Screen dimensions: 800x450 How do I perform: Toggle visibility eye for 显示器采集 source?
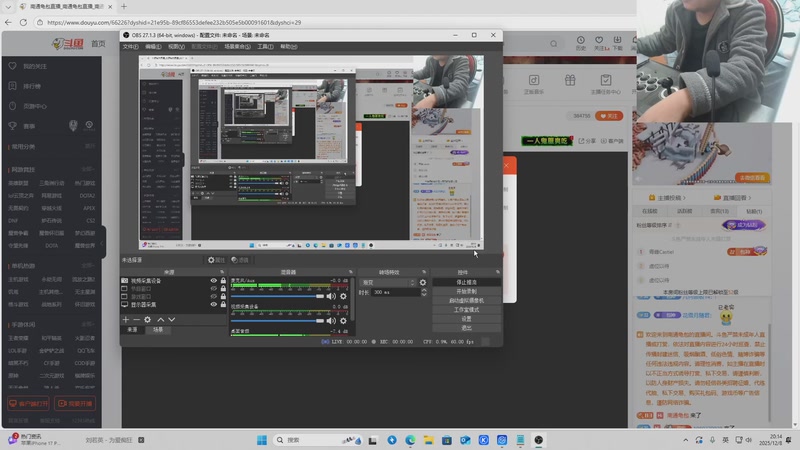(213, 306)
